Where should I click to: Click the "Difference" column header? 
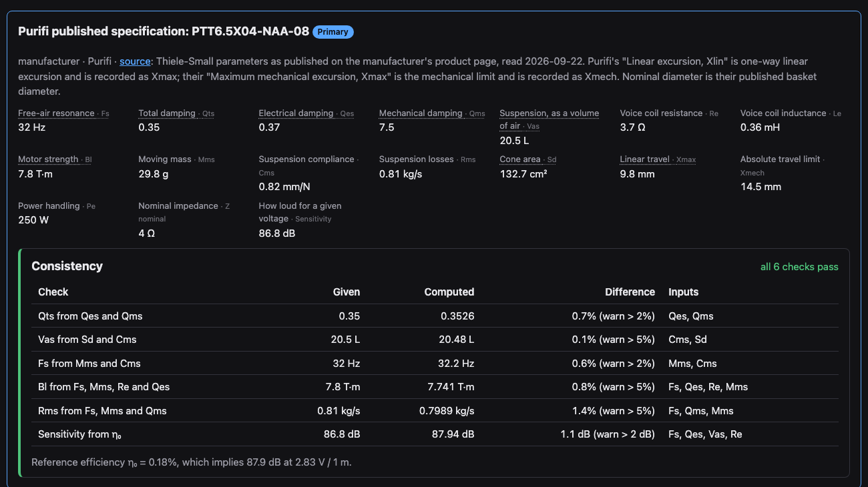pyautogui.click(x=630, y=292)
